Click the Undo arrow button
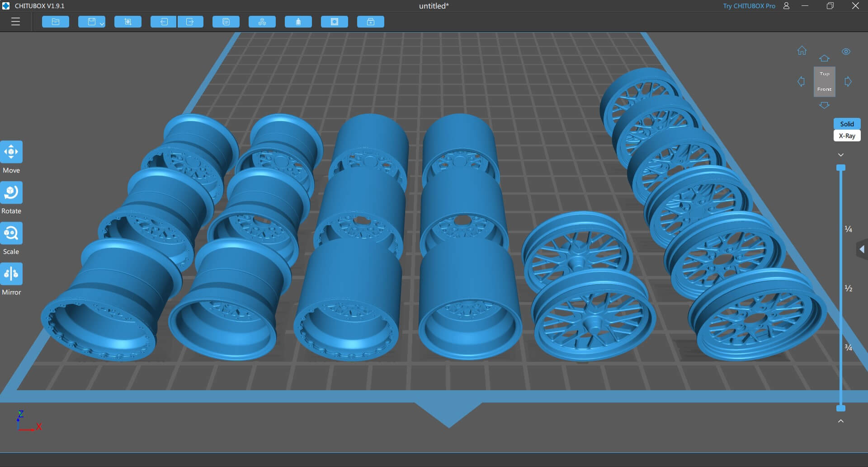868x467 pixels. pyautogui.click(x=163, y=22)
